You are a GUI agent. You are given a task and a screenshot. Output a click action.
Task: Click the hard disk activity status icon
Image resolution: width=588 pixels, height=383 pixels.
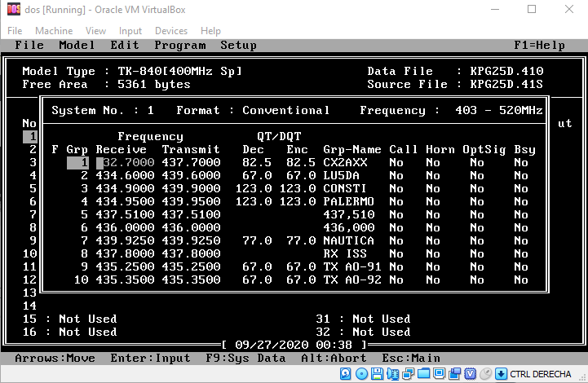346,374
